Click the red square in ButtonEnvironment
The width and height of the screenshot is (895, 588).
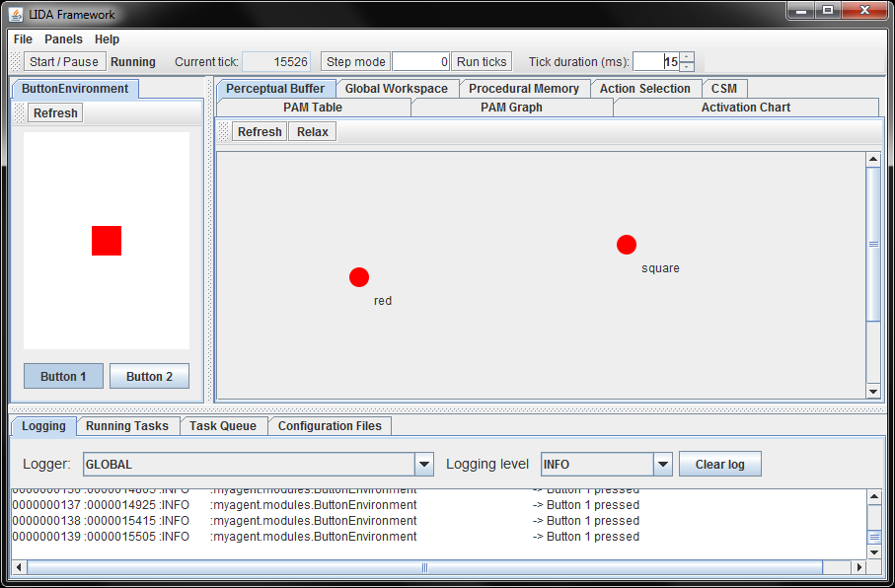point(107,241)
